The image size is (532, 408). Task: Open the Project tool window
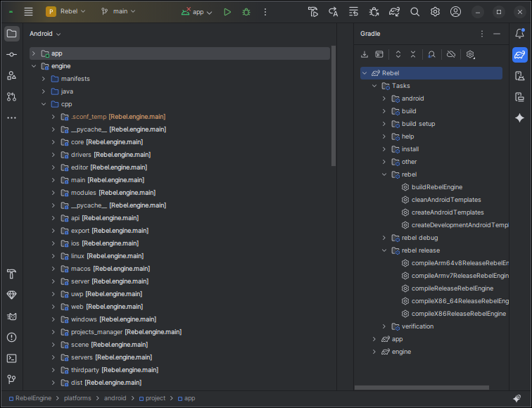pos(11,34)
